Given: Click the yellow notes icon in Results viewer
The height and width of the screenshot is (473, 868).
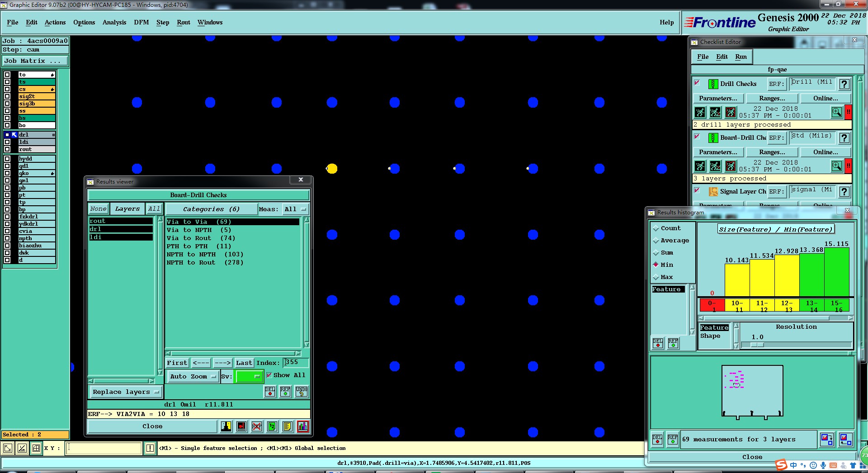Looking at the screenshot, I should 288,426.
